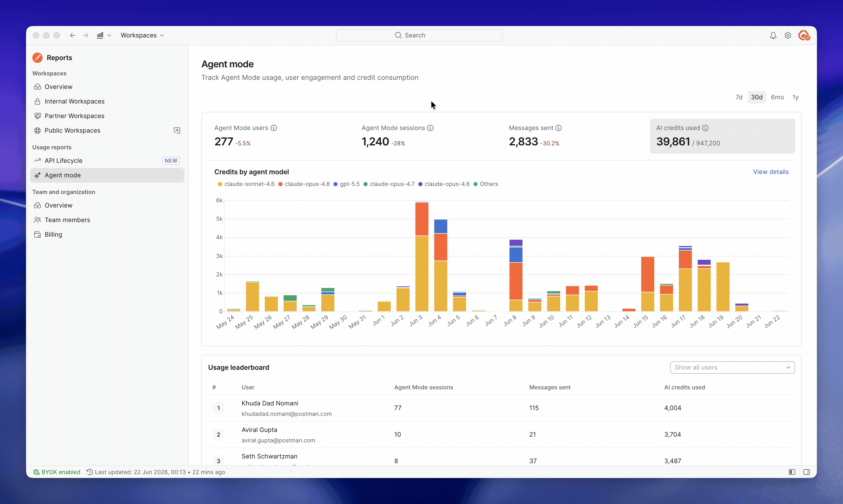Open the user avatar menu
The image size is (843, 504).
point(804,35)
